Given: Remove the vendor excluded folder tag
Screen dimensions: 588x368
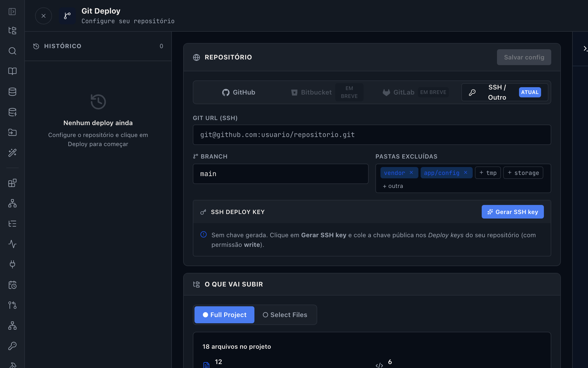Looking at the screenshot, I should pyautogui.click(x=411, y=172).
